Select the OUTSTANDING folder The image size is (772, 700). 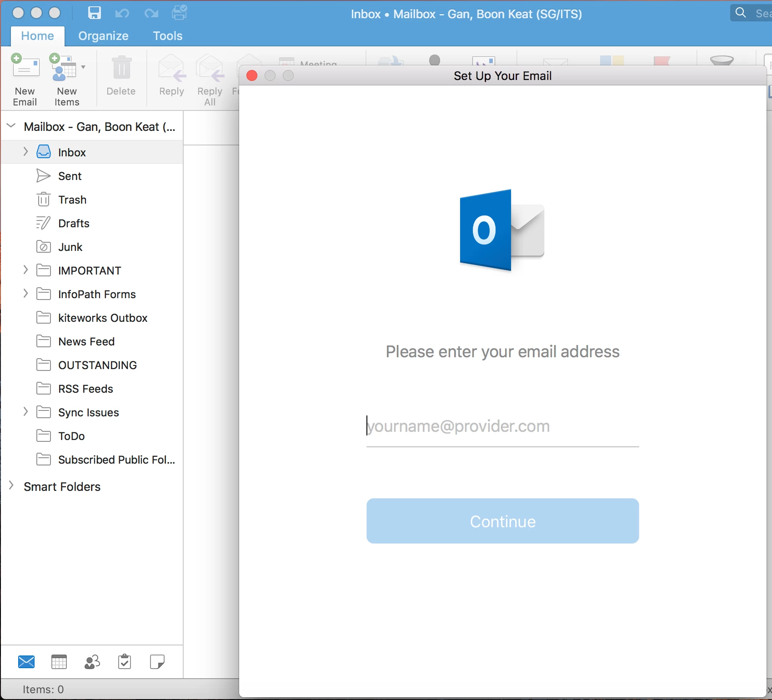click(x=92, y=365)
